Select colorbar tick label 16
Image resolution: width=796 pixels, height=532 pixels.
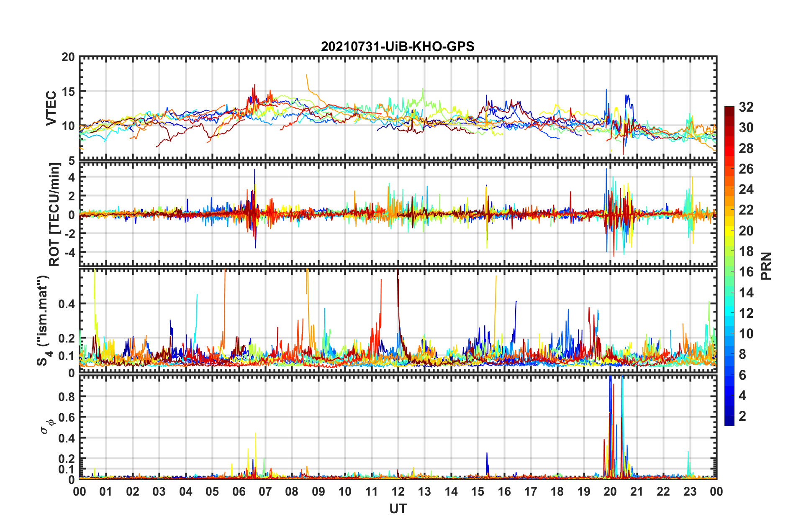746,272
